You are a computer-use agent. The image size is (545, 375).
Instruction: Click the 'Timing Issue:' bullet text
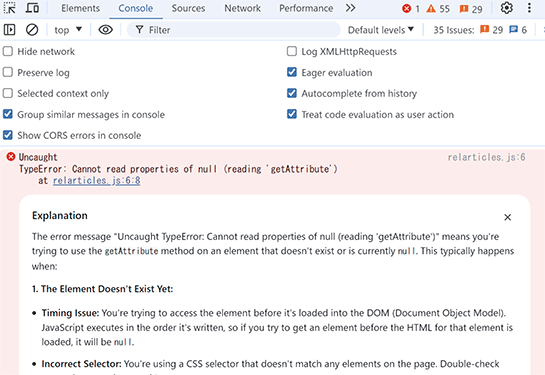pos(71,313)
